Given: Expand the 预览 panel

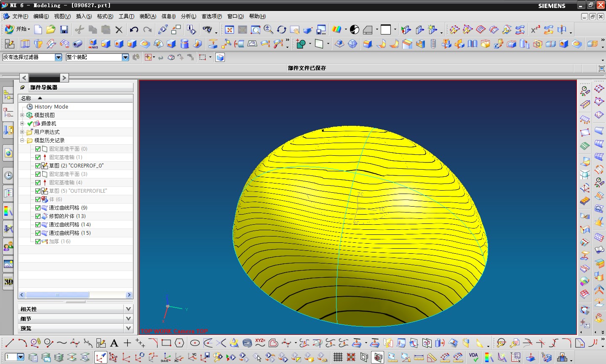Looking at the screenshot, I should [x=129, y=328].
